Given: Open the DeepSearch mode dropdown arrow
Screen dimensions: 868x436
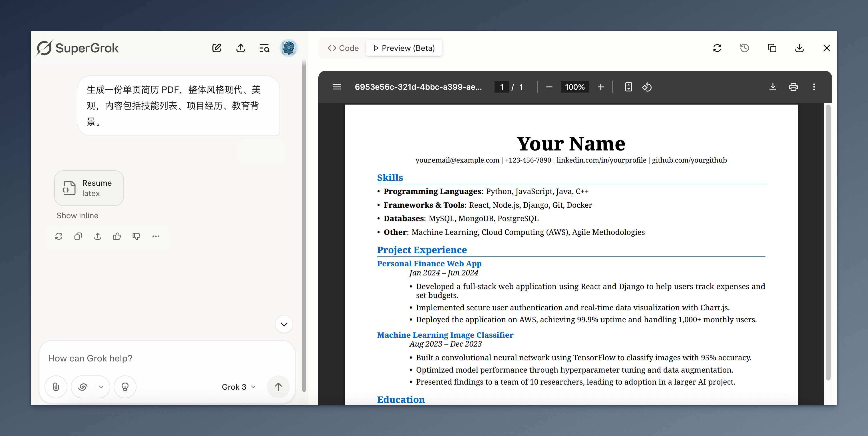Looking at the screenshot, I should tap(101, 387).
